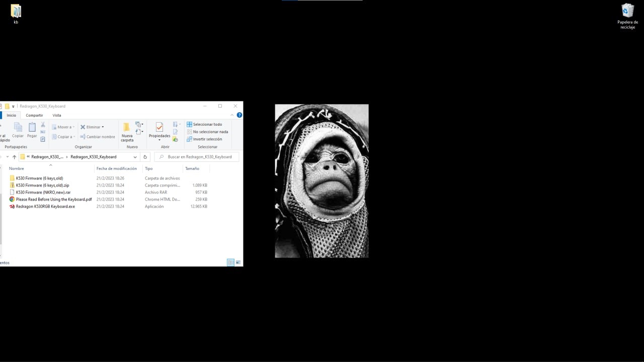644x362 pixels.
Task: Open the Fácil acceso dropdown
Action: [139, 132]
